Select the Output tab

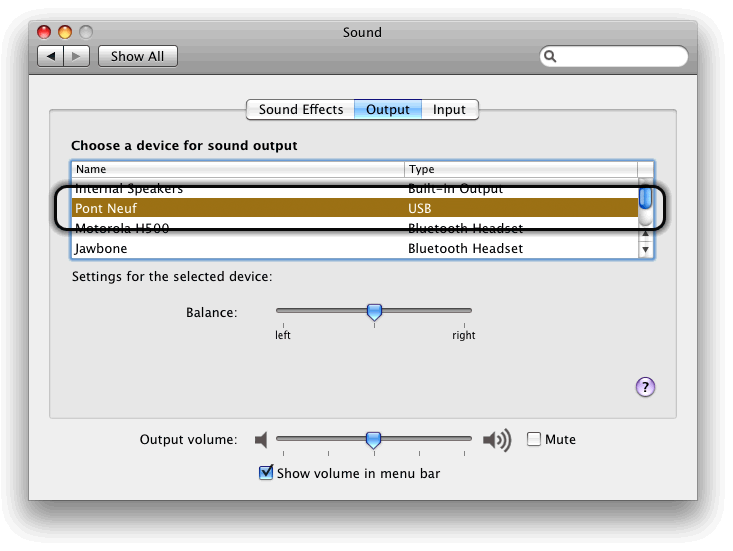coord(388,110)
